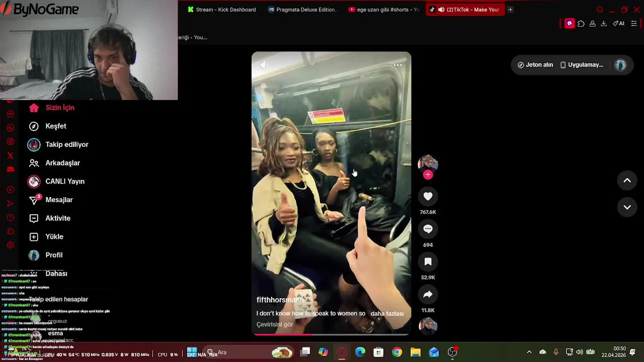Open the history clock in browser sidebar
Viewport: 644px width, 362px height.
tap(10, 218)
